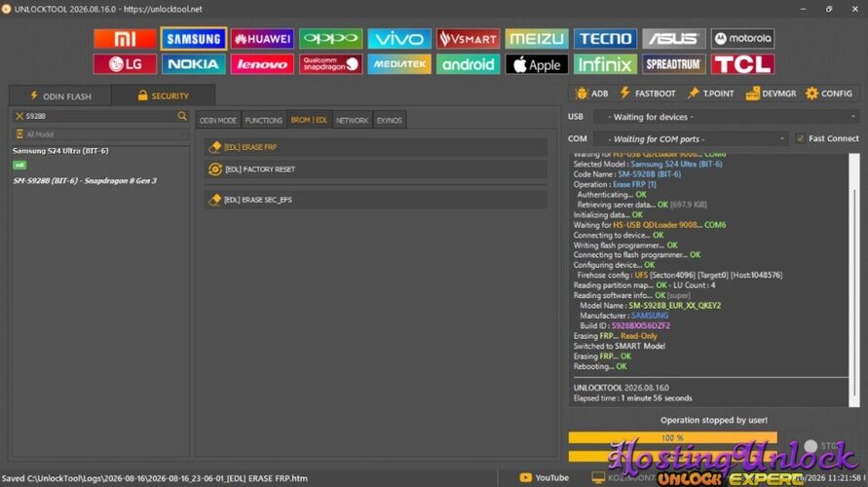
Task: Run the [EDL] ERASE FRP operation
Action: pyautogui.click(x=375, y=147)
